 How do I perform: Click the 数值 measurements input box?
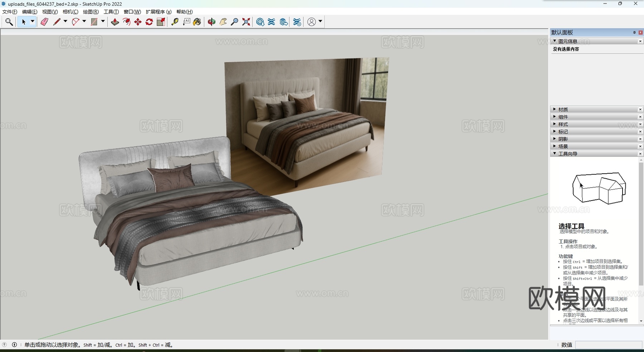pyautogui.click(x=609, y=345)
